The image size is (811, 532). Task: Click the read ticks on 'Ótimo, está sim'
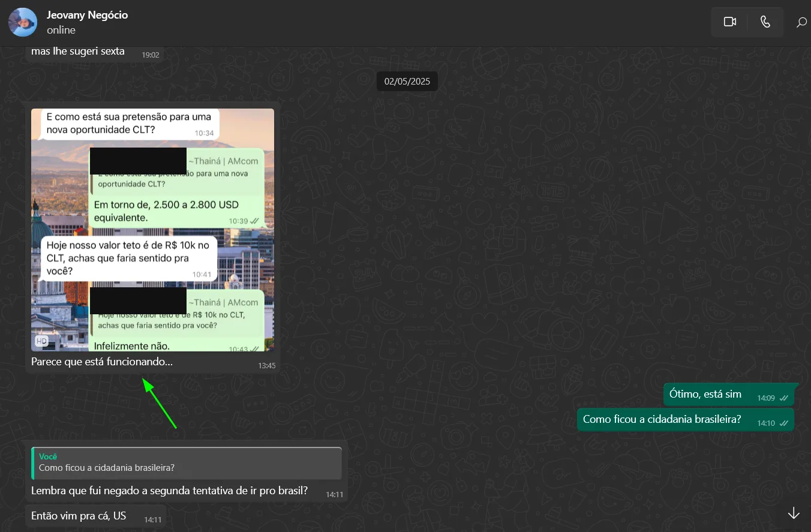pyautogui.click(x=784, y=398)
